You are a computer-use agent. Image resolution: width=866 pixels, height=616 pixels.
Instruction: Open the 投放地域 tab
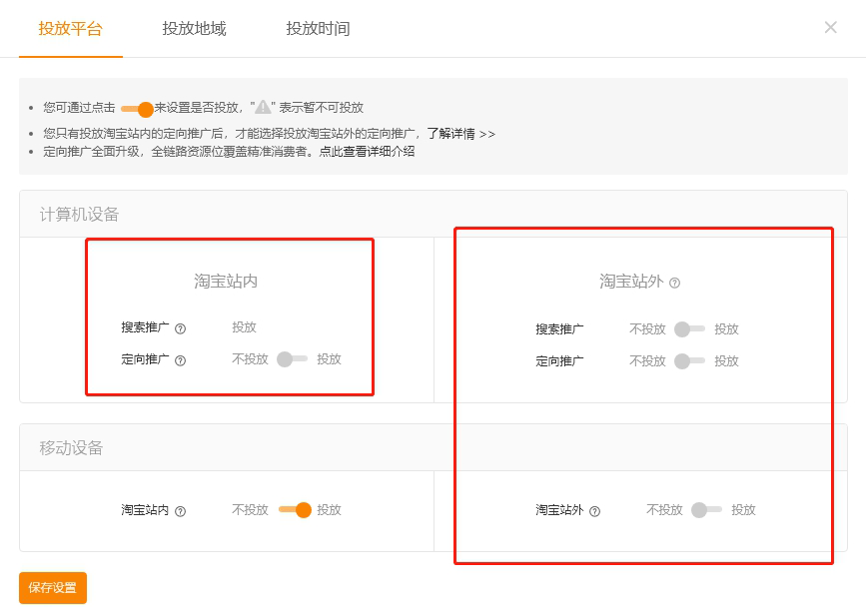tap(194, 29)
